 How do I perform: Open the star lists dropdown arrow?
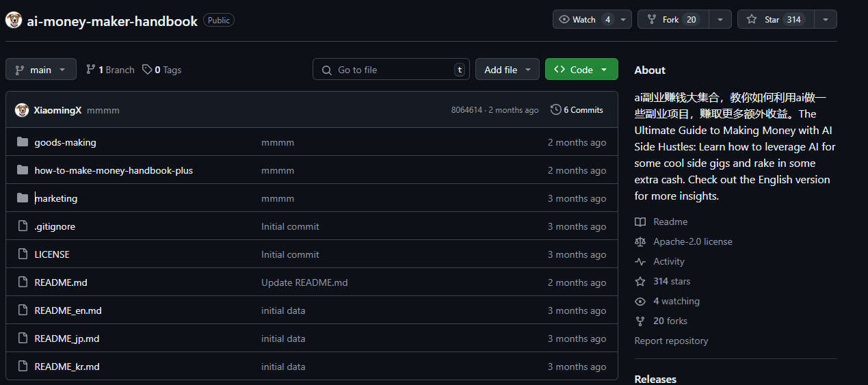point(826,20)
